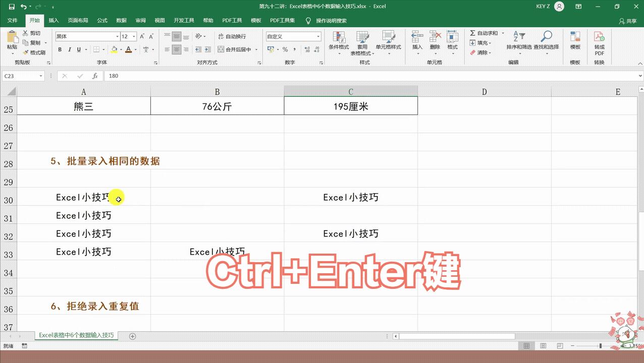
Task: Toggle Middle Align vertical alignment
Action: click(177, 36)
